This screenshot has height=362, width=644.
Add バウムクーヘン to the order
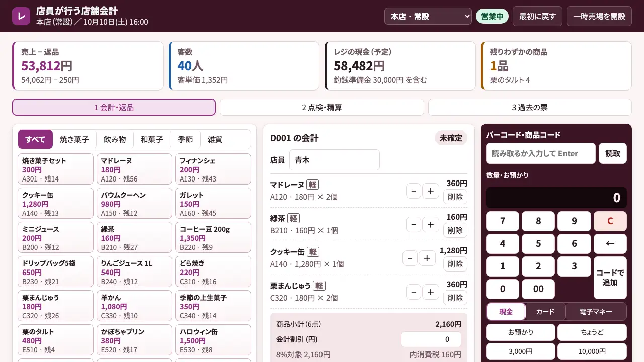[134, 203]
